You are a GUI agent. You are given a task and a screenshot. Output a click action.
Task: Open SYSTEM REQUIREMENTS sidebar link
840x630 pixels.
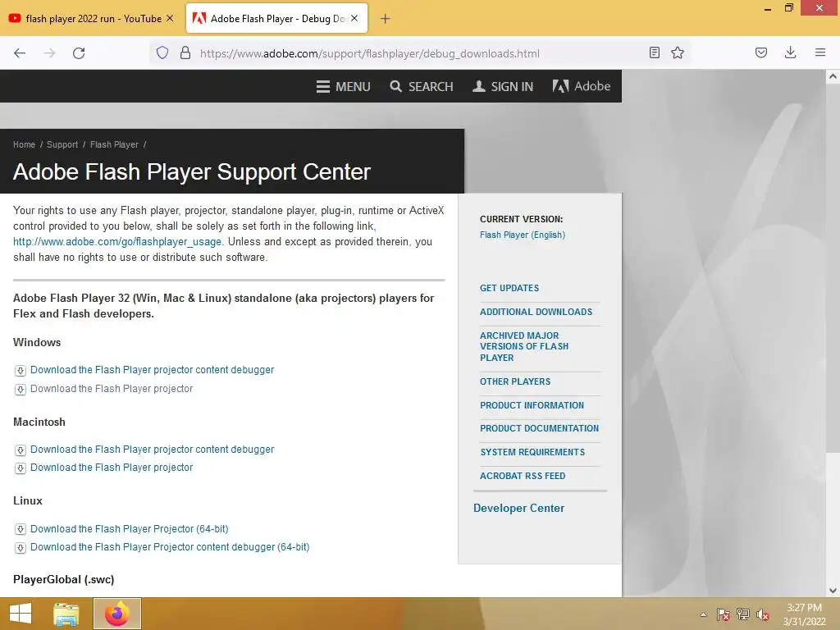532,452
